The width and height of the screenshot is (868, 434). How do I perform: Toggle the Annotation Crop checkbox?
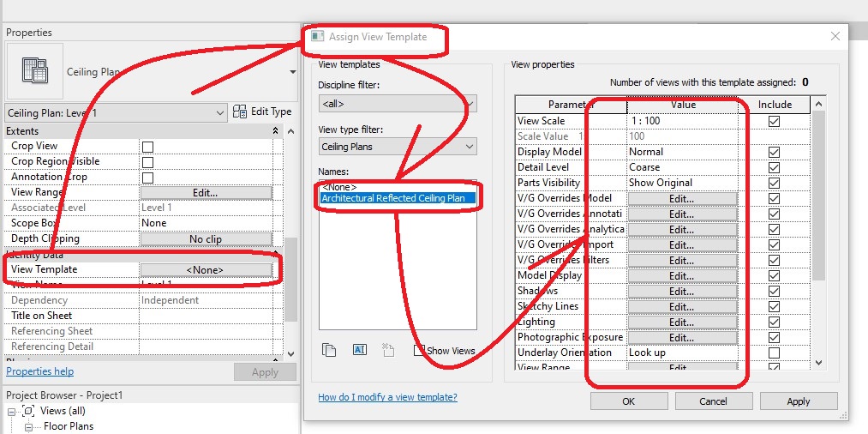[x=147, y=178]
